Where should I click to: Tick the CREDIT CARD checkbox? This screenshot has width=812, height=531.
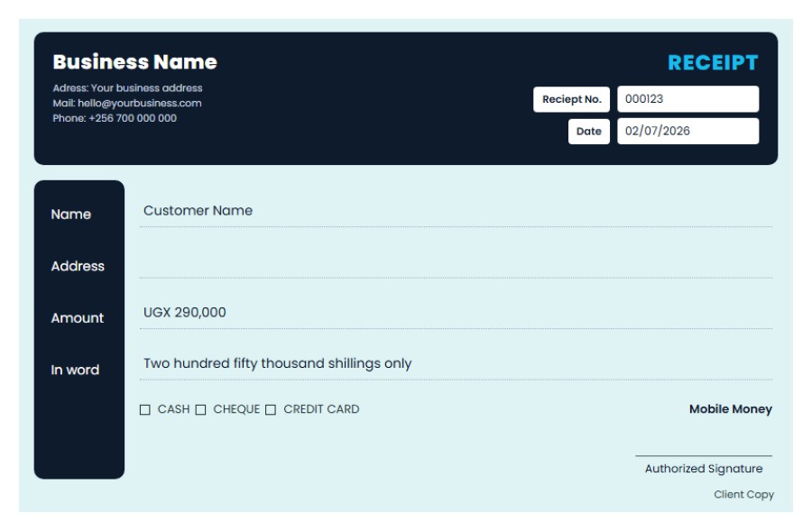click(x=271, y=410)
